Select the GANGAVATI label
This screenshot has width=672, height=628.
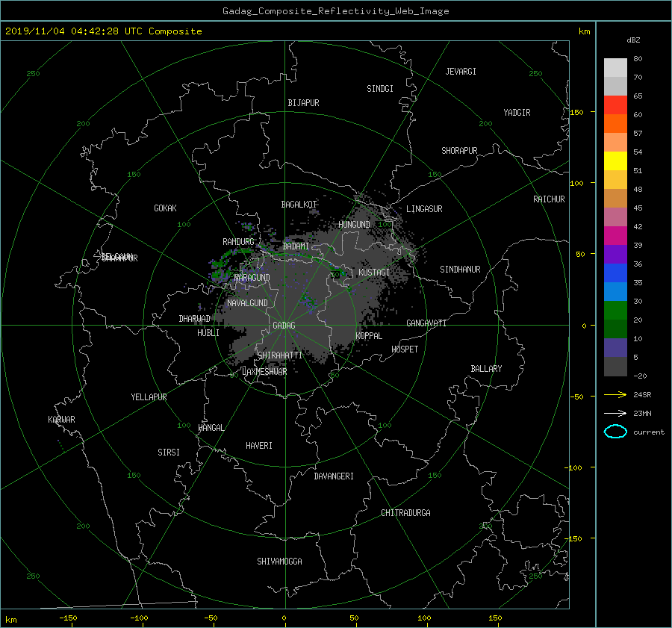[426, 323]
